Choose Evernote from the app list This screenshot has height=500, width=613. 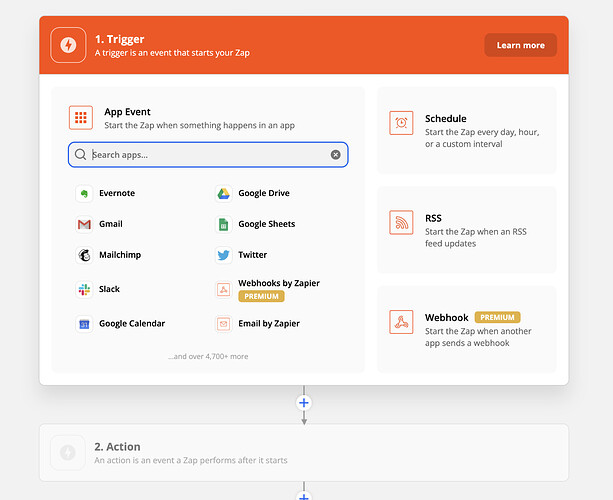pos(117,193)
